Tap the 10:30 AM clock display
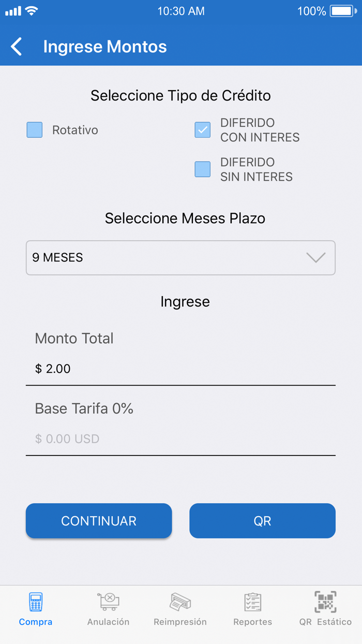The width and height of the screenshot is (362, 644). (180, 10)
